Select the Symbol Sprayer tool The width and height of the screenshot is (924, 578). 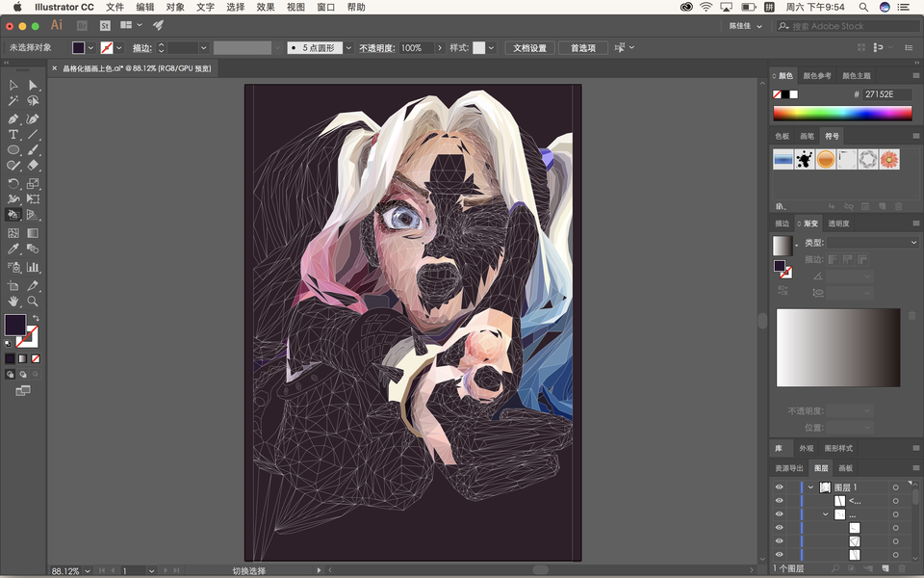coord(13,267)
